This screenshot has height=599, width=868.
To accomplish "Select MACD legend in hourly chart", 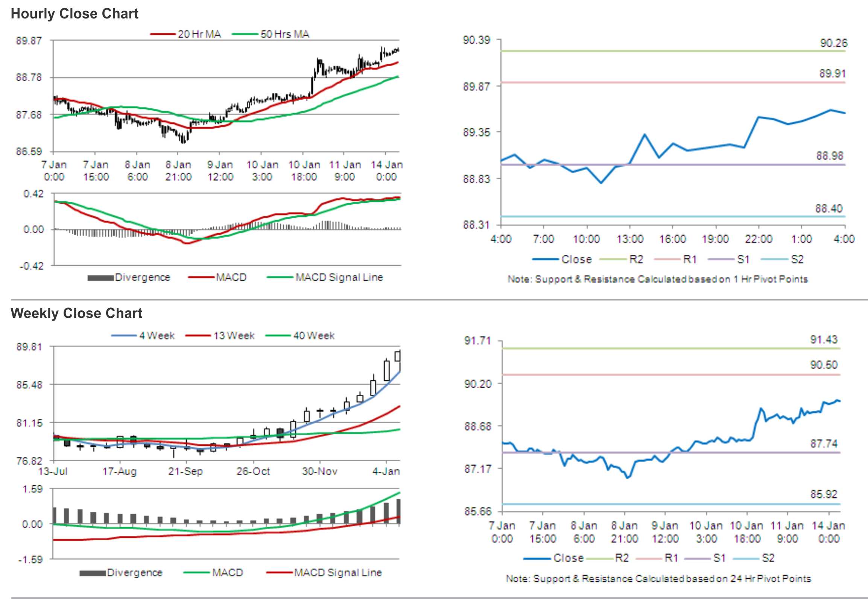I will (x=217, y=277).
